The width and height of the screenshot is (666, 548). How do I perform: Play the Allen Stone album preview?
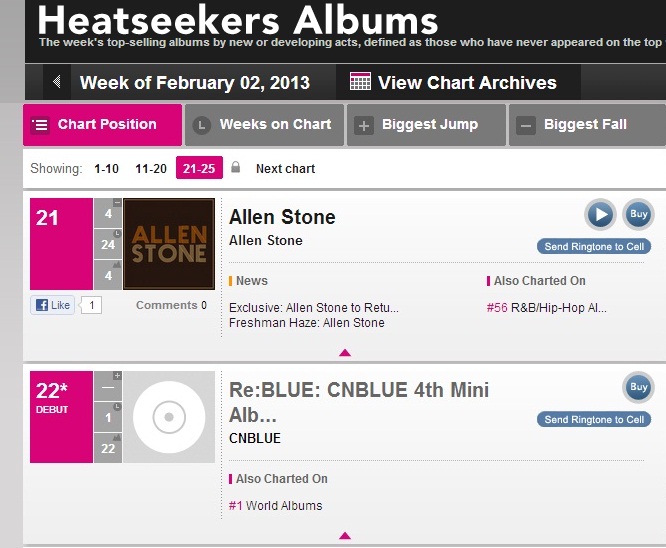point(600,215)
